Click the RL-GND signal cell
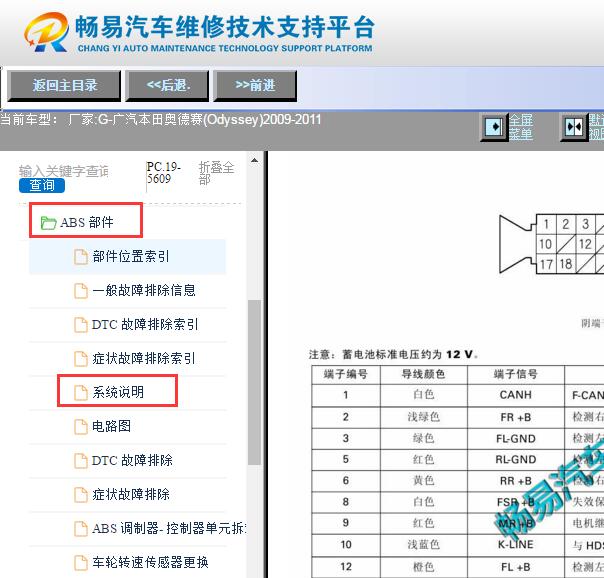Image resolution: width=604 pixels, height=578 pixels. pyautogui.click(x=515, y=459)
